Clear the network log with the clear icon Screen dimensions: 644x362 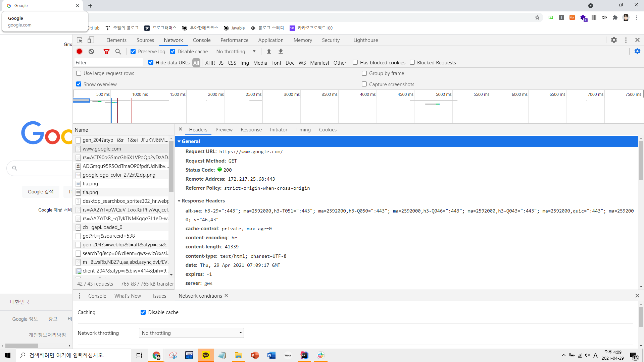pos(91,51)
